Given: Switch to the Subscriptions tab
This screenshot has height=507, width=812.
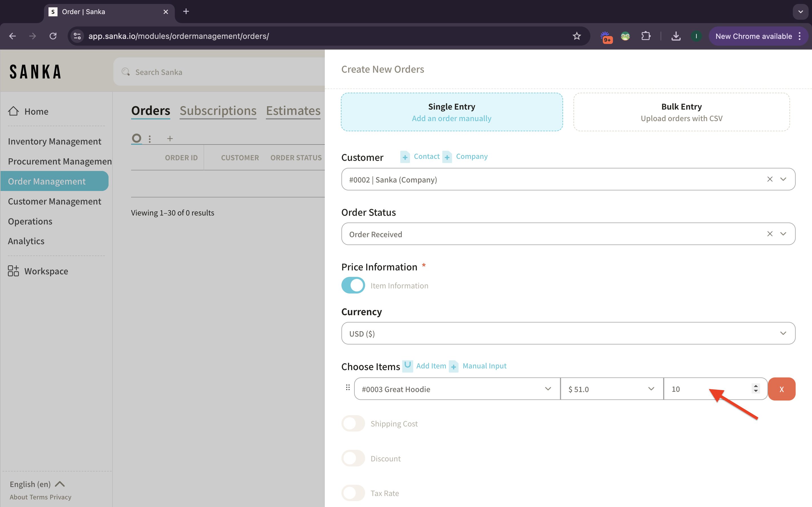Looking at the screenshot, I should pos(218,111).
